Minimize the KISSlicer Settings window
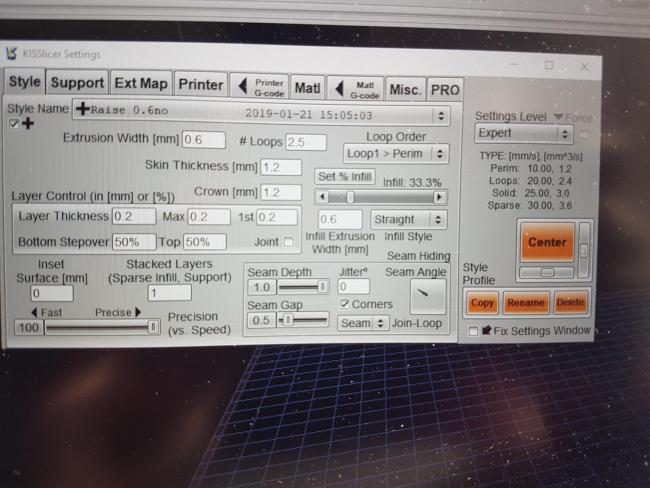Screen dimensions: 650x488 (x=513, y=65)
